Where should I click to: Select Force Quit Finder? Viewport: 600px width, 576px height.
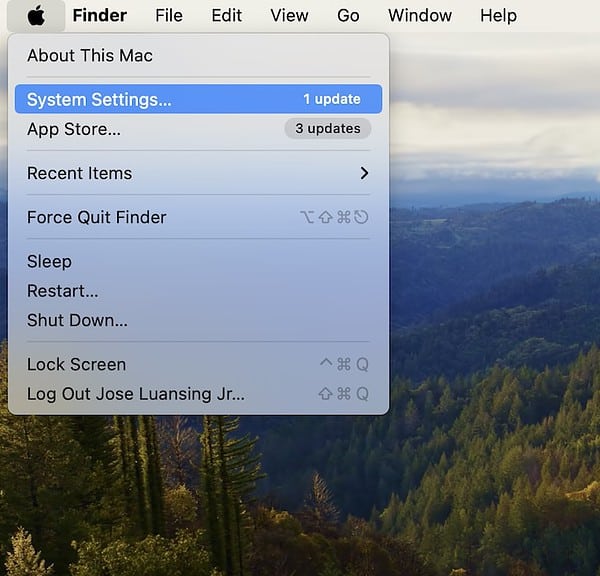(x=97, y=217)
